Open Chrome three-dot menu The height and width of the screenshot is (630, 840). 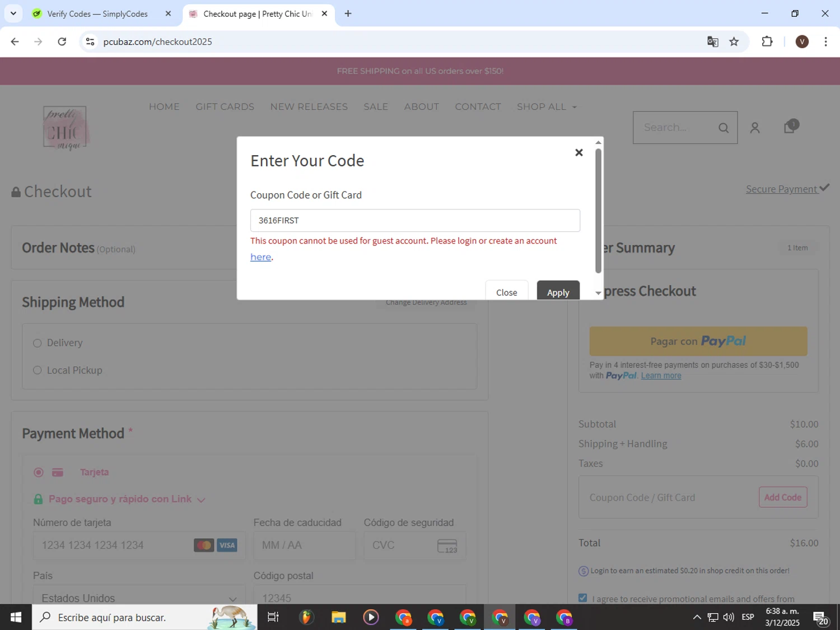(x=825, y=41)
